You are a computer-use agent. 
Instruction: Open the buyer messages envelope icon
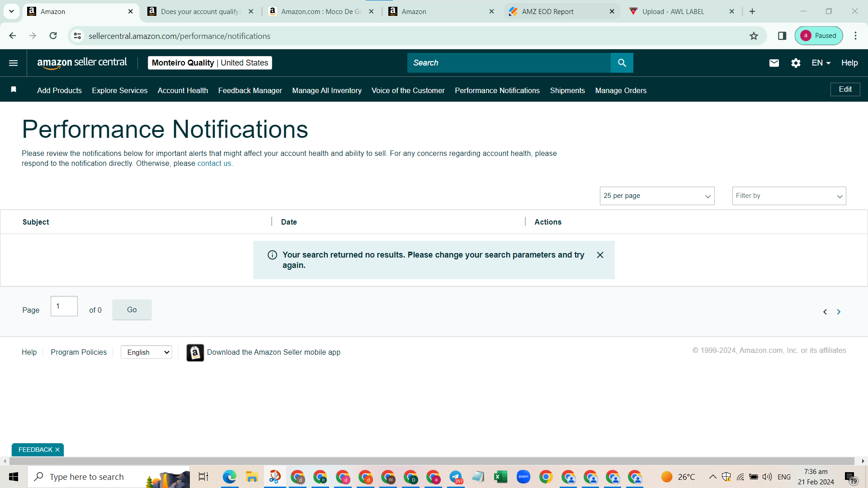coord(774,63)
